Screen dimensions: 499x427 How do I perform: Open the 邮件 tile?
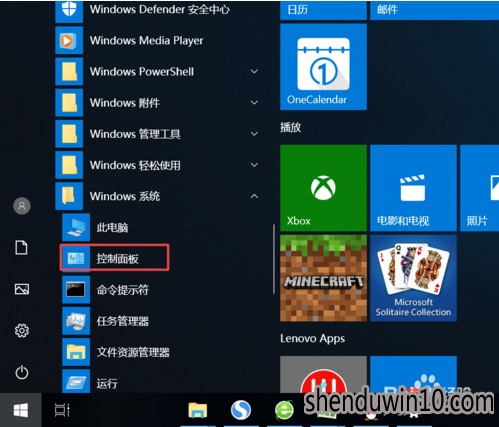click(x=435, y=10)
